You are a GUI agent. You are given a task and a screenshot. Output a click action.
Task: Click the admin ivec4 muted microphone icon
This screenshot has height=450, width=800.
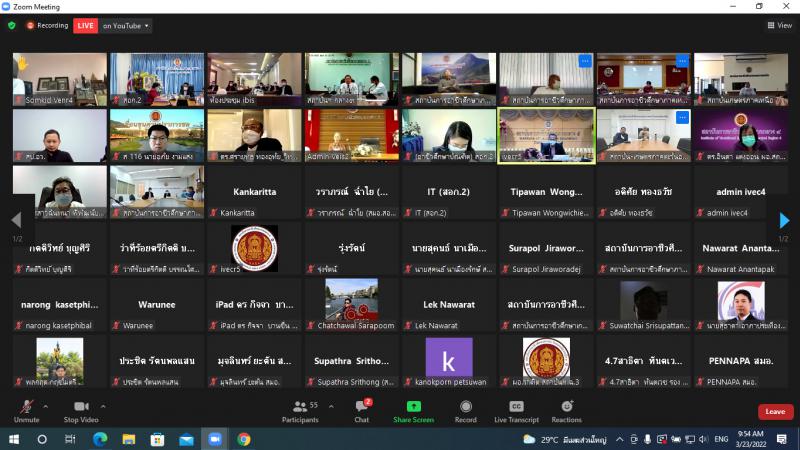tap(701, 213)
